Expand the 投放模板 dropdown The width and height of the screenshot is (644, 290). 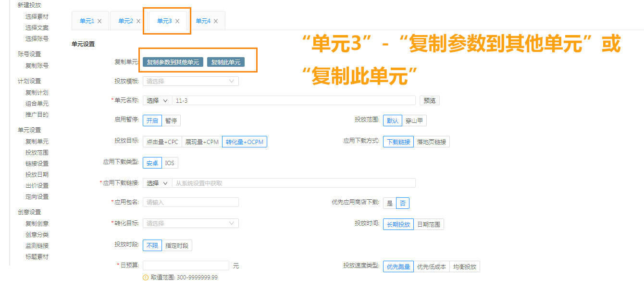point(190,81)
